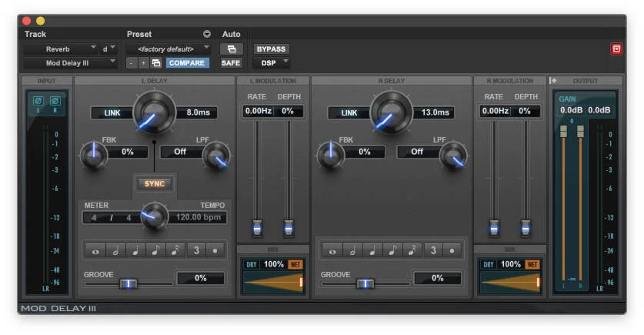Click the copy preset settings icon

coord(156,63)
